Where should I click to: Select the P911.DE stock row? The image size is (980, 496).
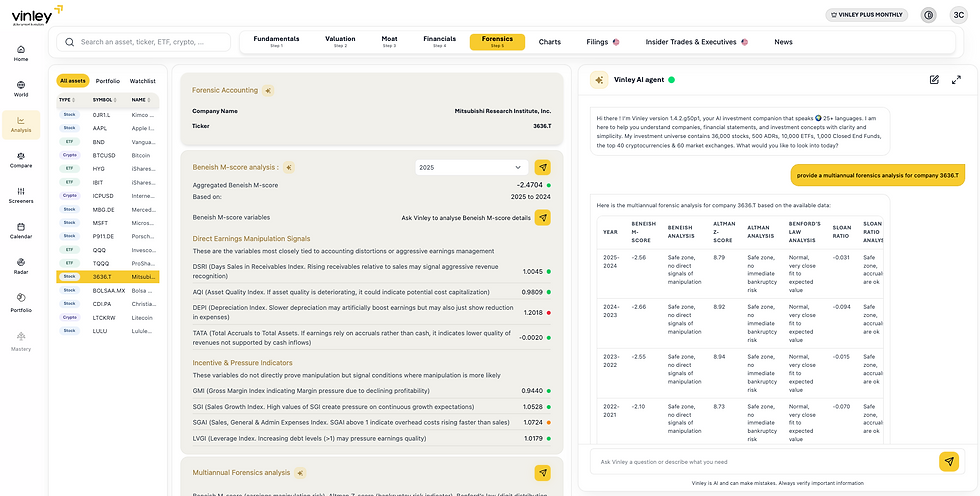[108, 236]
